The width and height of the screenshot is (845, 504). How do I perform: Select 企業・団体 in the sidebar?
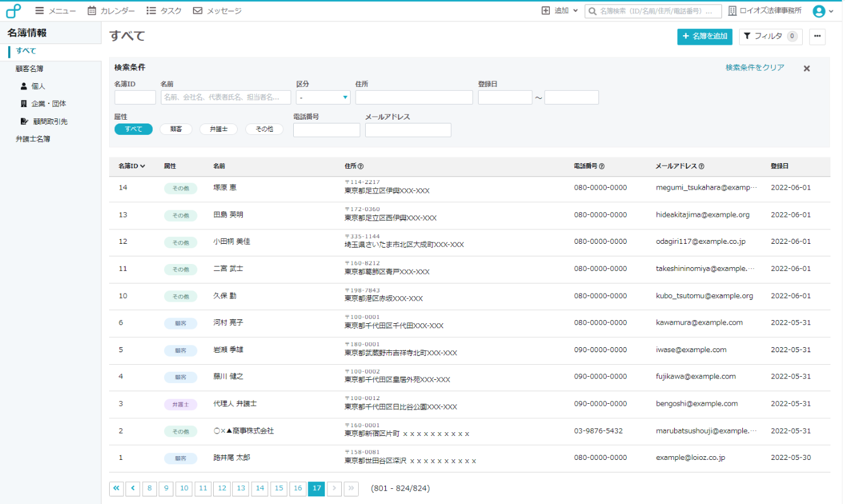coord(43,104)
